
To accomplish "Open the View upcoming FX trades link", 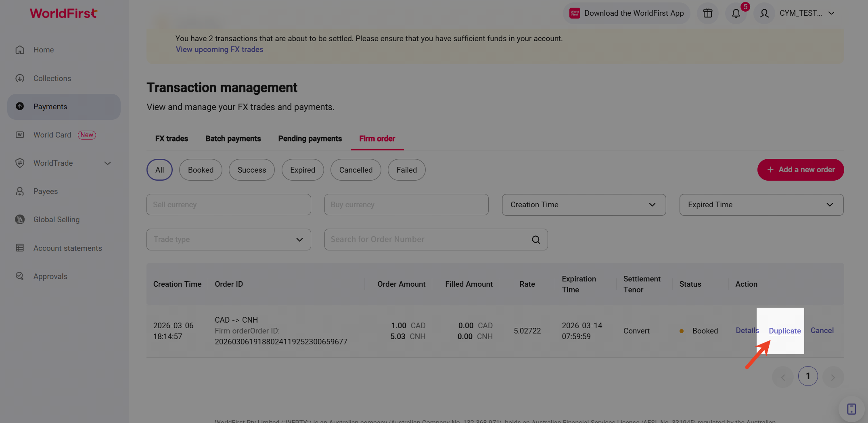I will (219, 49).
